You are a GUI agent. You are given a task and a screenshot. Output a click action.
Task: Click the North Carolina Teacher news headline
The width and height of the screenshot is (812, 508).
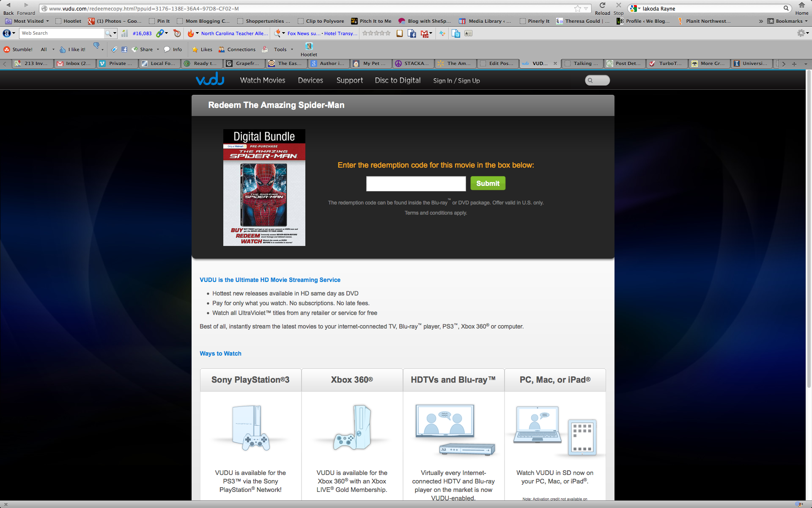tap(234, 33)
